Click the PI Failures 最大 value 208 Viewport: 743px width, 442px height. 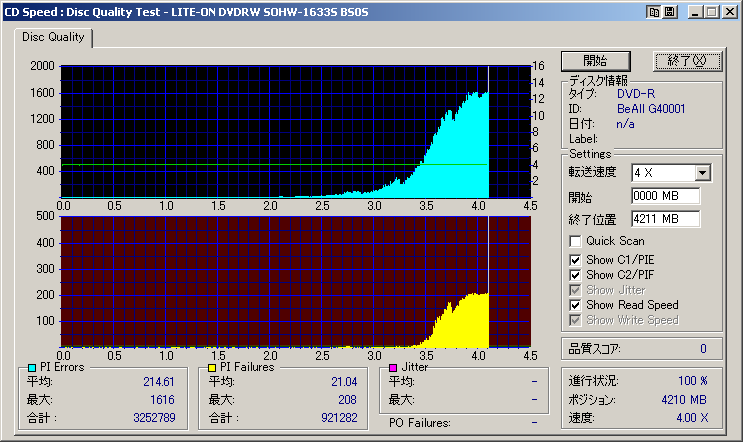[x=347, y=400]
